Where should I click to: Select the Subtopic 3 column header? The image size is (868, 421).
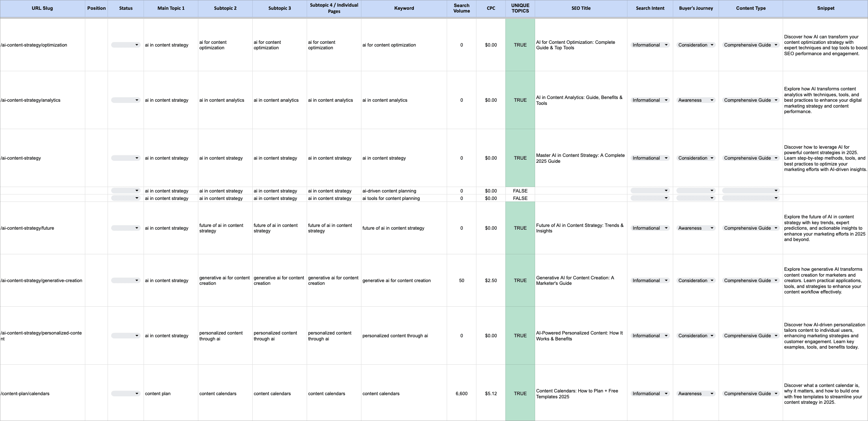(280, 8)
